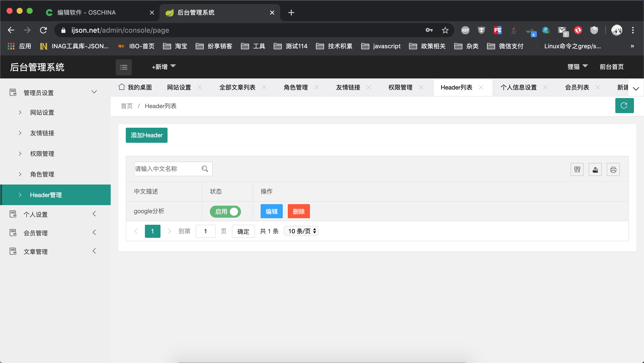Close the 网站设置 tab
The width and height of the screenshot is (644, 363).
pos(200,87)
